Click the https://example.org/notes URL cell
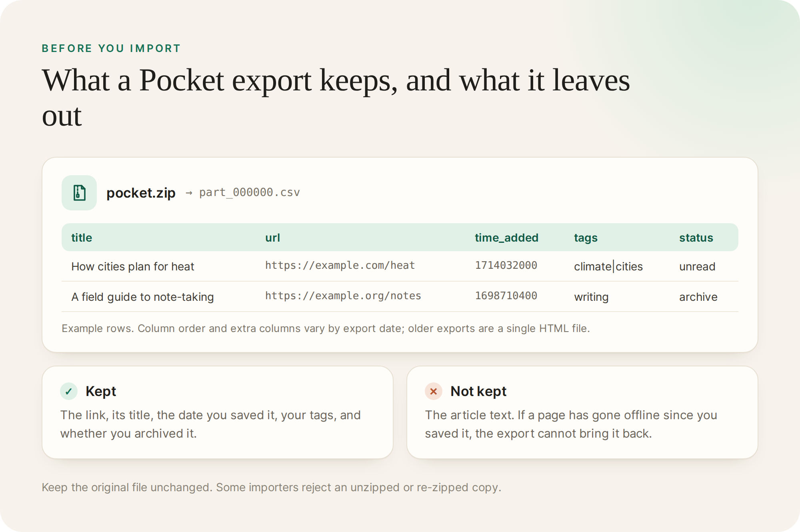This screenshot has width=800, height=532. coord(343,296)
